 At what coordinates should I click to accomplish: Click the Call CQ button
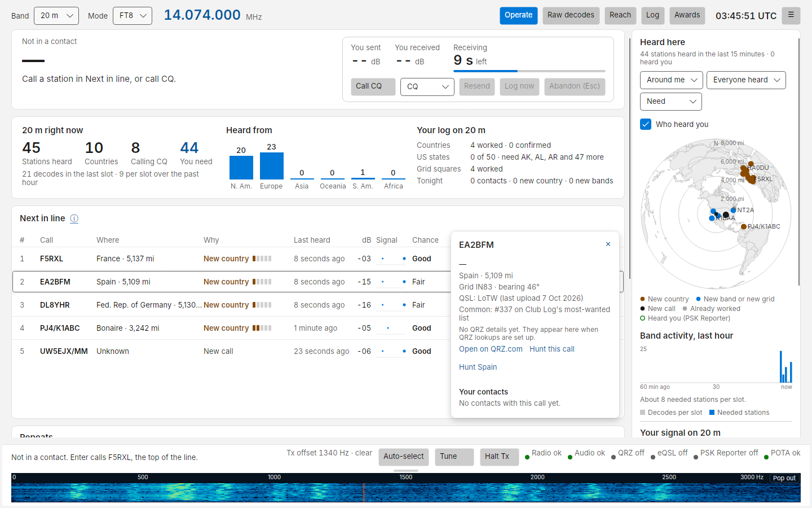[x=373, y=86]
